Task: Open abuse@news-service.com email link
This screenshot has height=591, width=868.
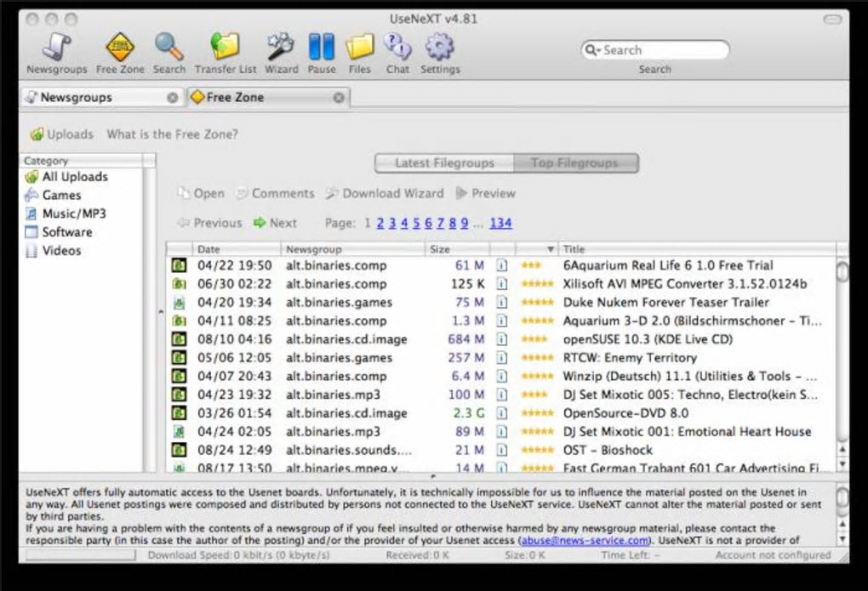Action: pyautogui.click(x=585, y=541)
